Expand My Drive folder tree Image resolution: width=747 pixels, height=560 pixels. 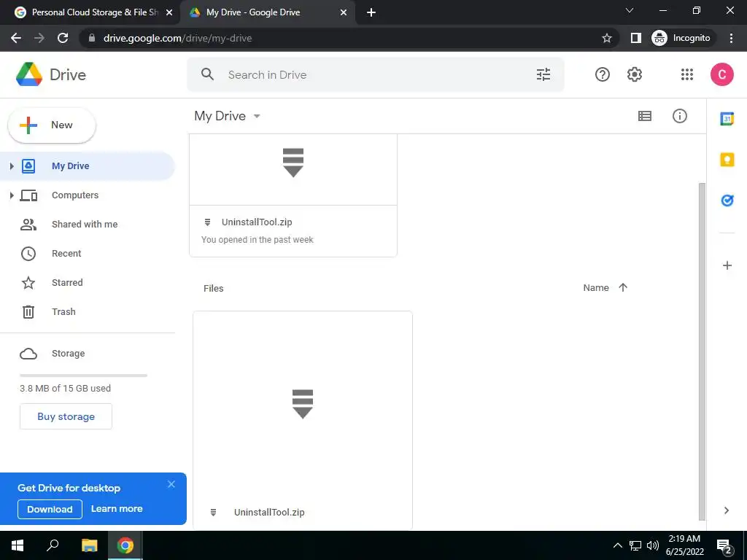12,166
